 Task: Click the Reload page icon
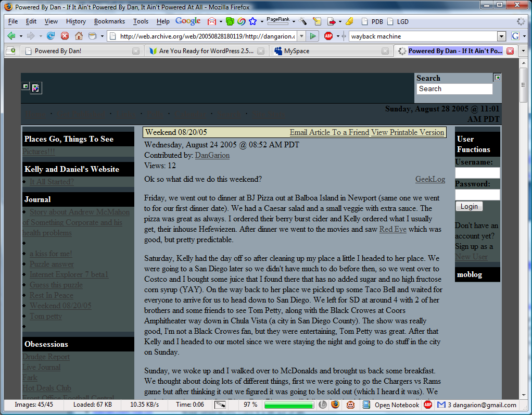[x=50, y=36]
